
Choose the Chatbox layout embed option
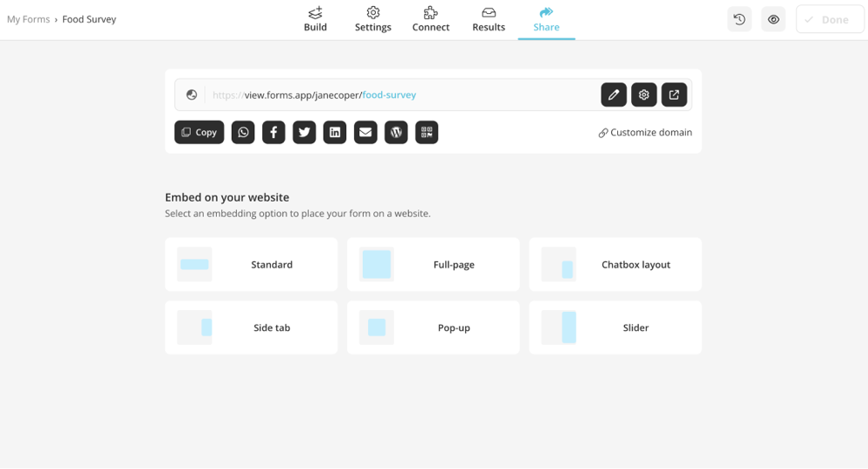615,265
